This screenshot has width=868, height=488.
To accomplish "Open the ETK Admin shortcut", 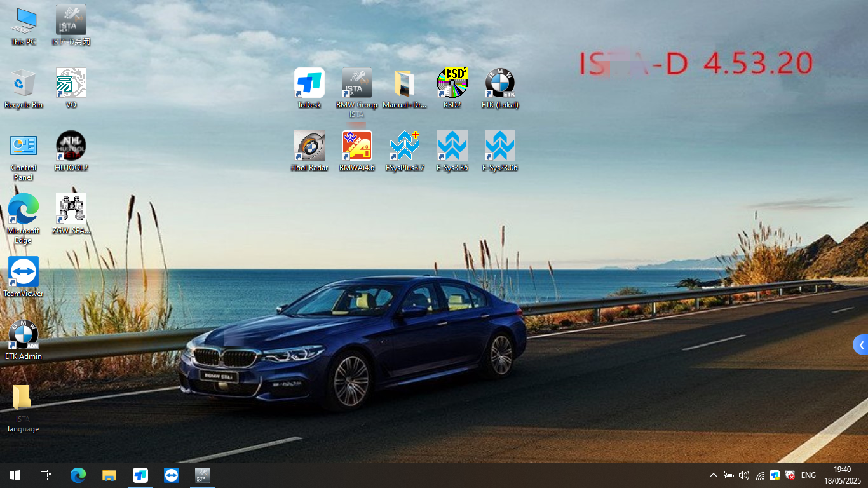I will [x=24, y=334].
